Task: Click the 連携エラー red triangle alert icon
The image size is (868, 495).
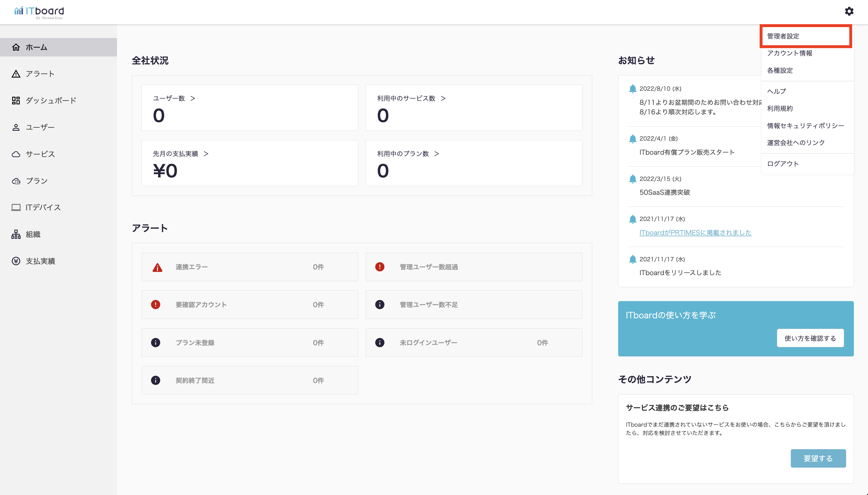Action: [x=157, y=268]
